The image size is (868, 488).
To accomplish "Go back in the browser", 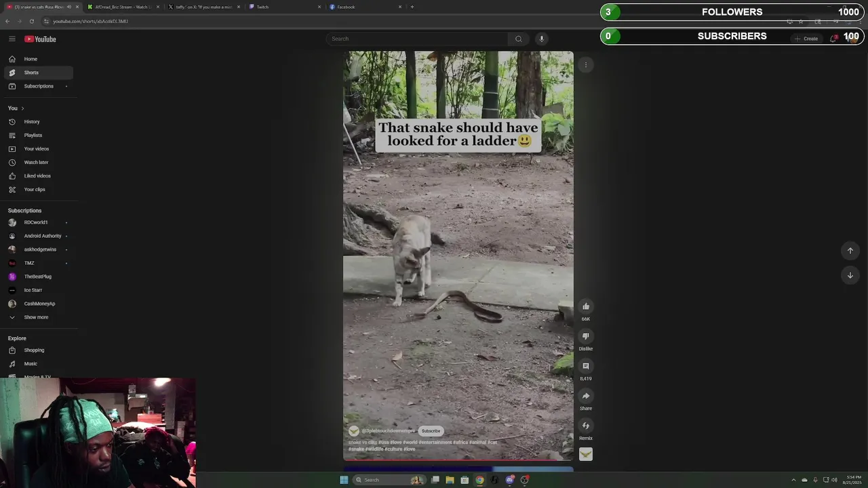I will pyautogui.click(x=7, y=21).
